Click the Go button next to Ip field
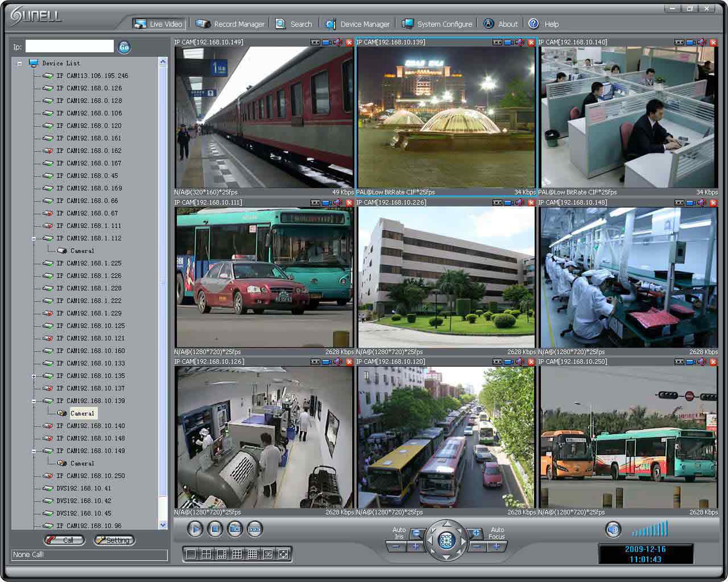The height and width of the screenshot is (582, 728). (x=124, y=47)
